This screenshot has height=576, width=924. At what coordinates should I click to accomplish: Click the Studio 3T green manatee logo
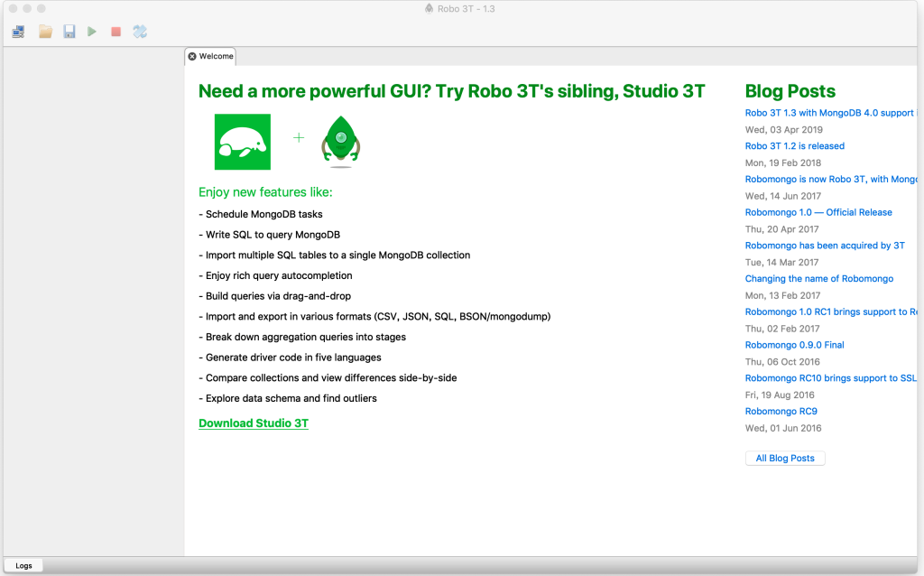(x=242, y=142)
